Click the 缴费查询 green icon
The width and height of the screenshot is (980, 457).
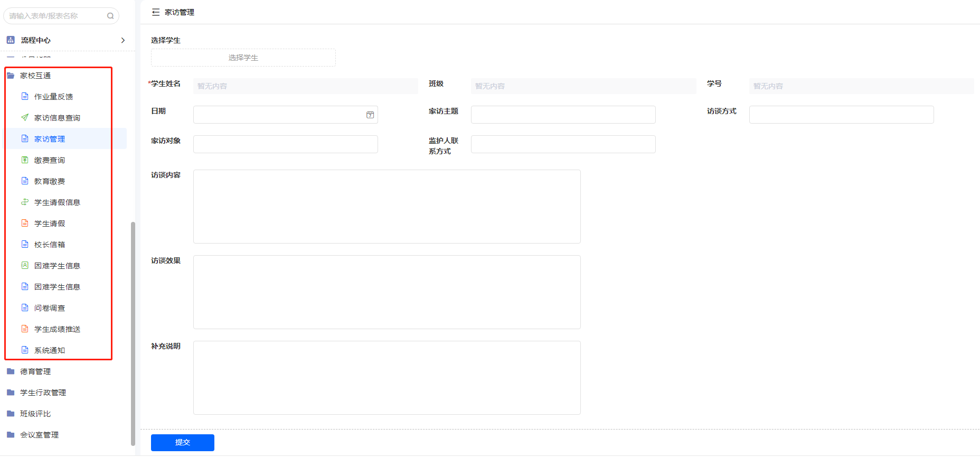25,160
